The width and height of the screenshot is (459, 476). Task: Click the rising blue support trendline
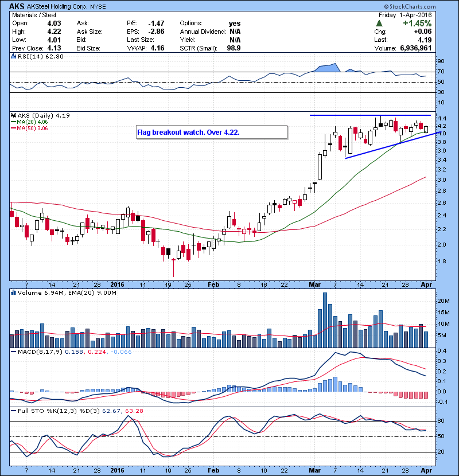click(x=393, y=145)
